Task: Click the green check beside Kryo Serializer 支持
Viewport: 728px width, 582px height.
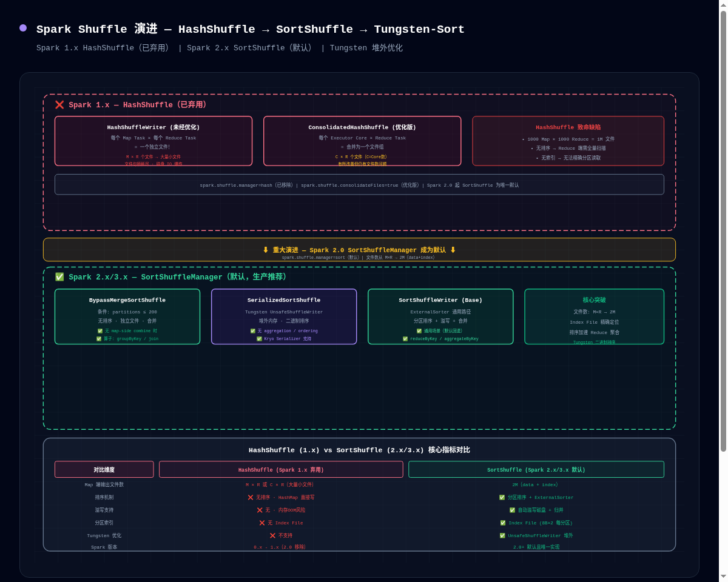Action: tap(259, 339)
